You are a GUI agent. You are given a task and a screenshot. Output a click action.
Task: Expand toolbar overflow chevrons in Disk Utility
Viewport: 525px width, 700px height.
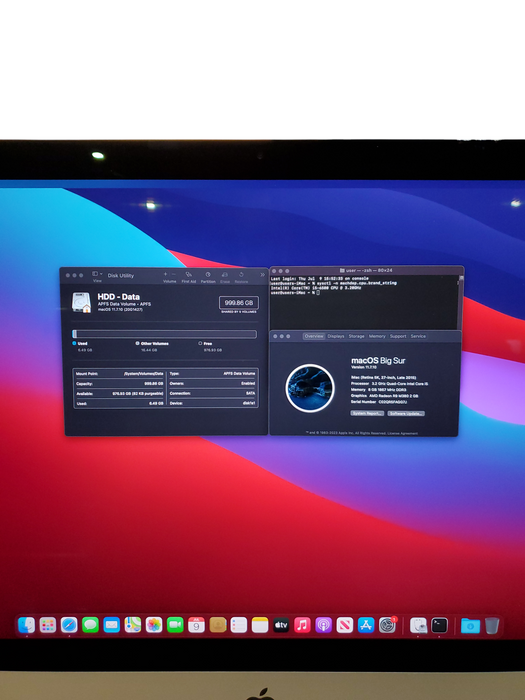coord(262,275)
